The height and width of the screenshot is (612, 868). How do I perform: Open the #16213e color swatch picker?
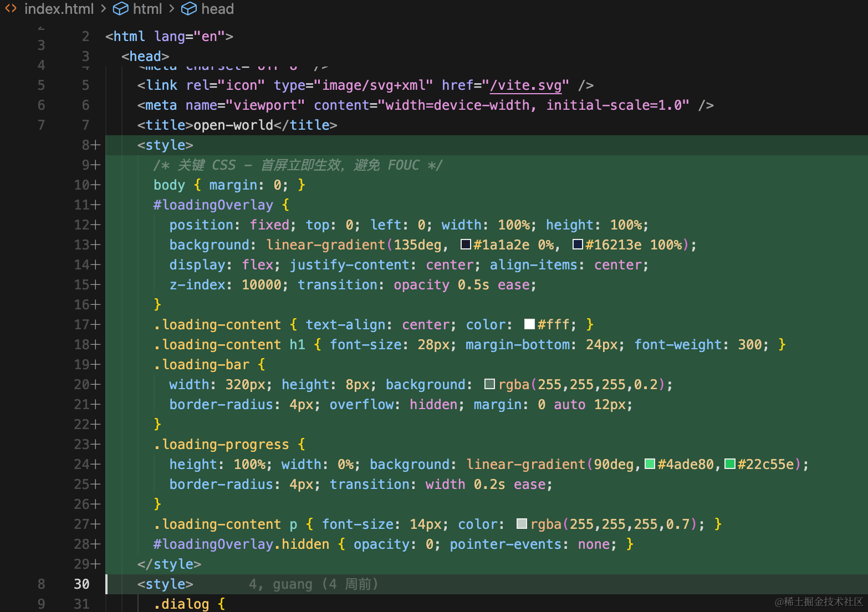(x=578, y=244)
